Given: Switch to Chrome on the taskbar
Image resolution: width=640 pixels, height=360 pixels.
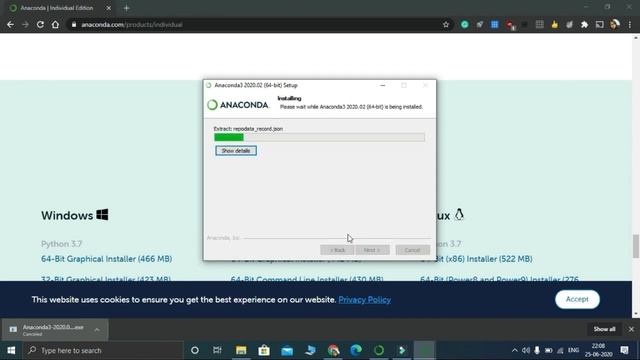Looking at the screenshot, I should (333, 350).
